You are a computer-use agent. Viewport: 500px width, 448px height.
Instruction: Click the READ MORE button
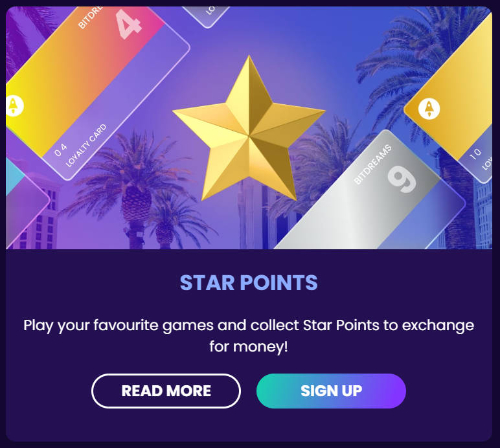tap(166, 391)
